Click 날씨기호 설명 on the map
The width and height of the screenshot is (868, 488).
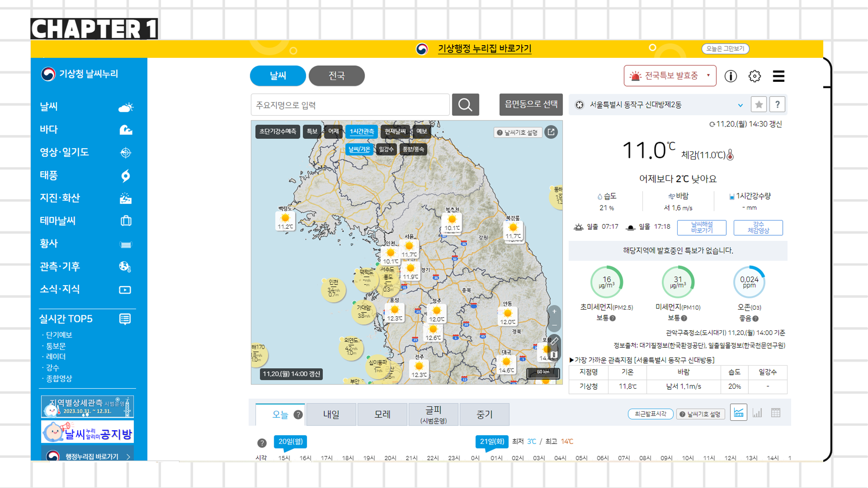[517, 133]
